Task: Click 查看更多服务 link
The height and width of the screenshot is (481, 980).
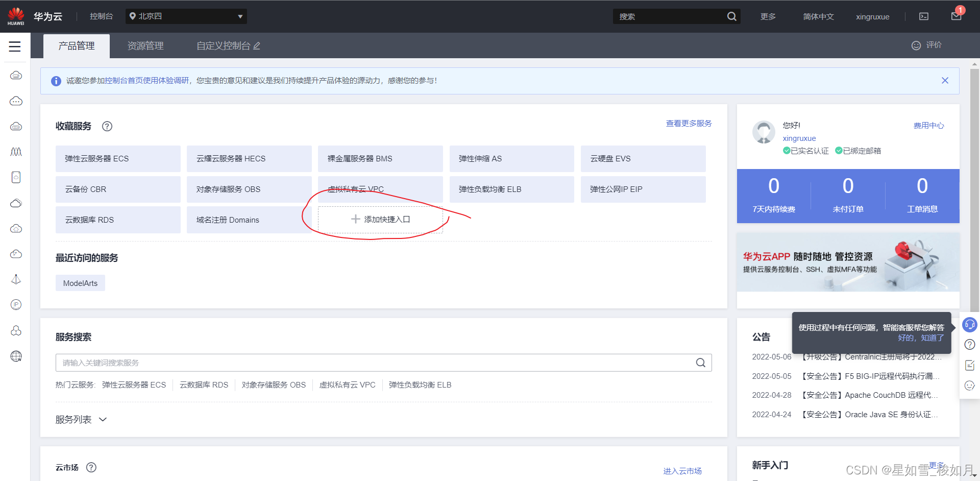Action: pyautogui.click(x=689, y=124)
